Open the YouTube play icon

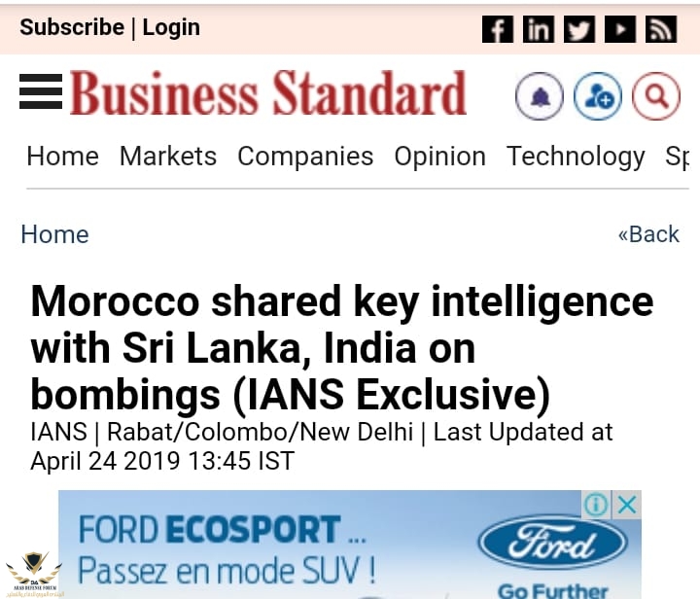tap(620, 29)
